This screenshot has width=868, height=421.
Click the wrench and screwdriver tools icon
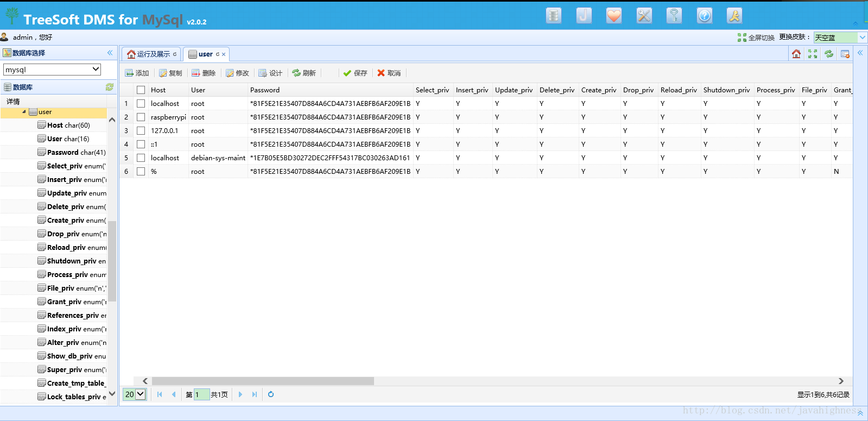tap(644, 16)
